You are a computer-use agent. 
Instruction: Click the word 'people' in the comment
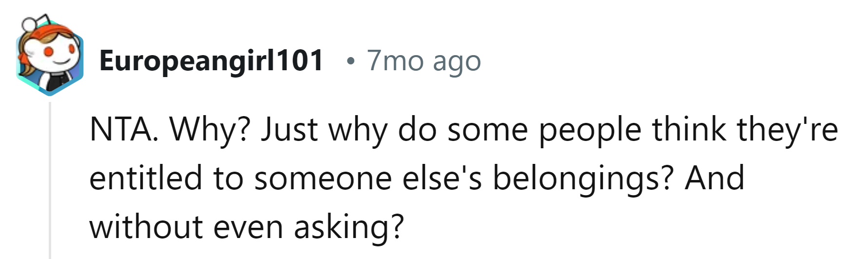[x=590, y=130]
